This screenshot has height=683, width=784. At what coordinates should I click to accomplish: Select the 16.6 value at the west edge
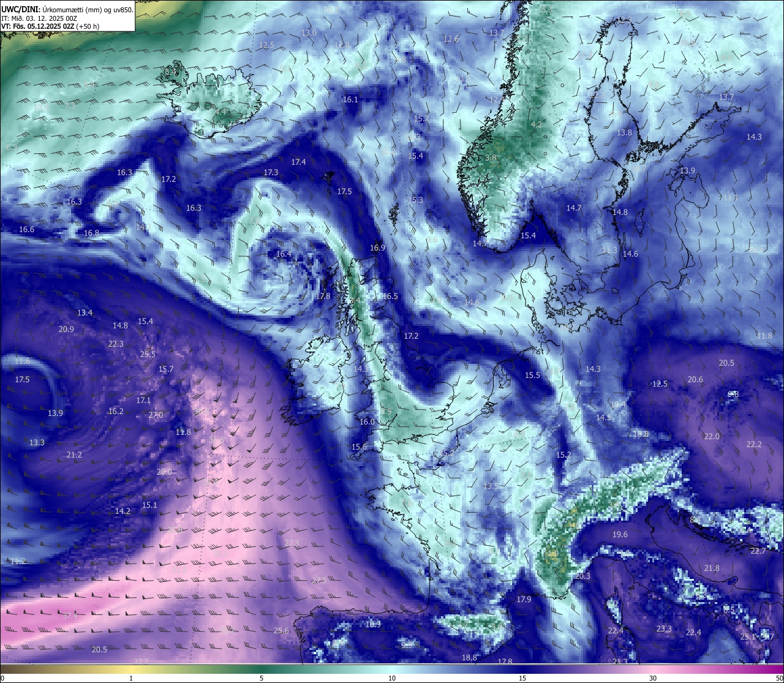point(26,229)
